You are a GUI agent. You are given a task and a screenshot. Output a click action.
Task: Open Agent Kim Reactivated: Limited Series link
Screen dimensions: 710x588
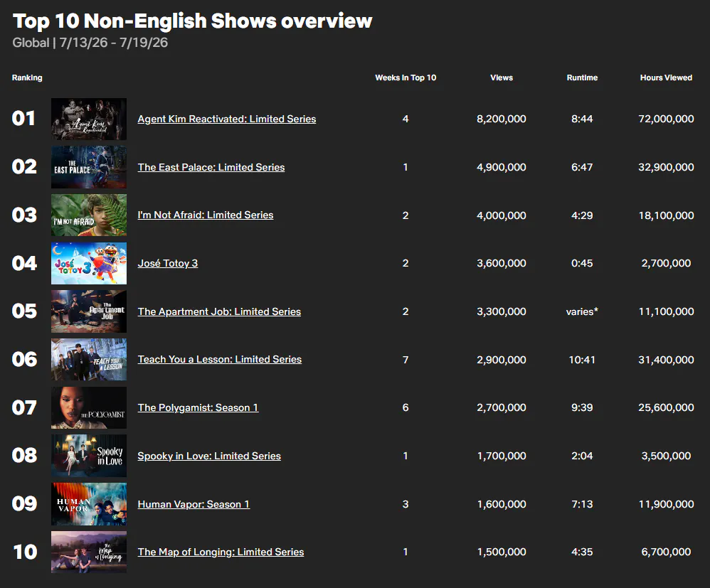pos(227,119)
